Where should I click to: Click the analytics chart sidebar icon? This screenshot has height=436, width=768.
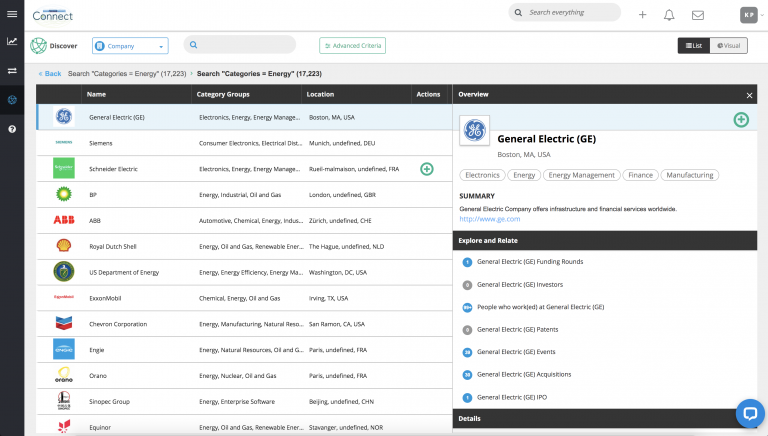tap(12, 42)
